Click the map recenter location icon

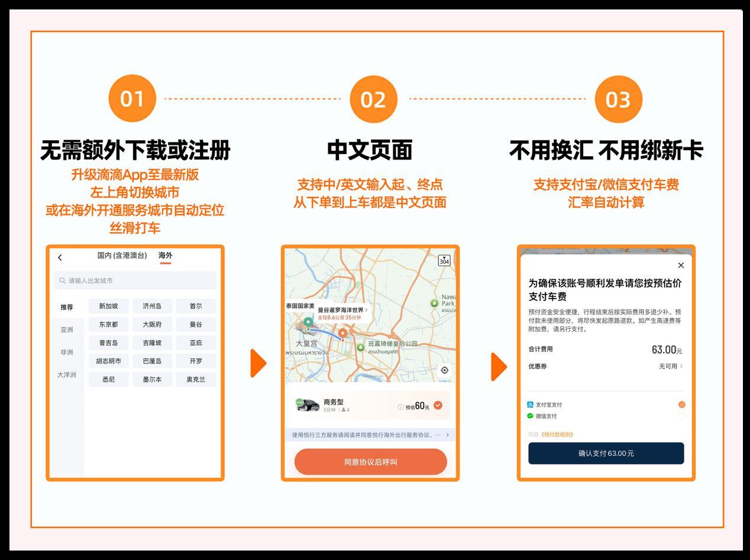click(444, 370)
